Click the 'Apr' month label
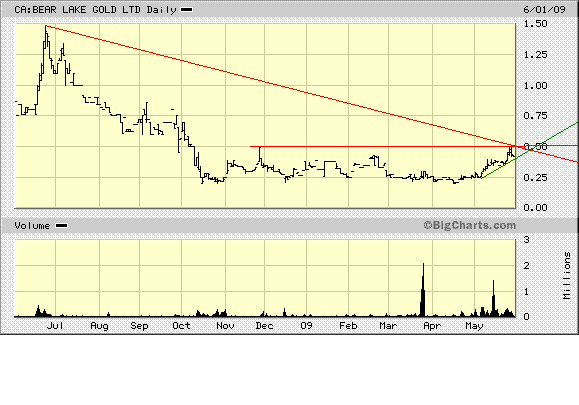 [432, 326]
